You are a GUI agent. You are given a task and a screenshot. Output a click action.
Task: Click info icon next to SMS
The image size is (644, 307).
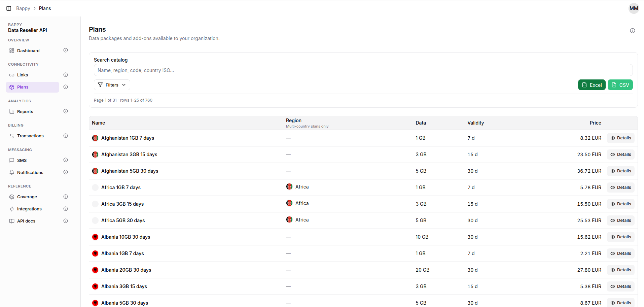(66, 160)
